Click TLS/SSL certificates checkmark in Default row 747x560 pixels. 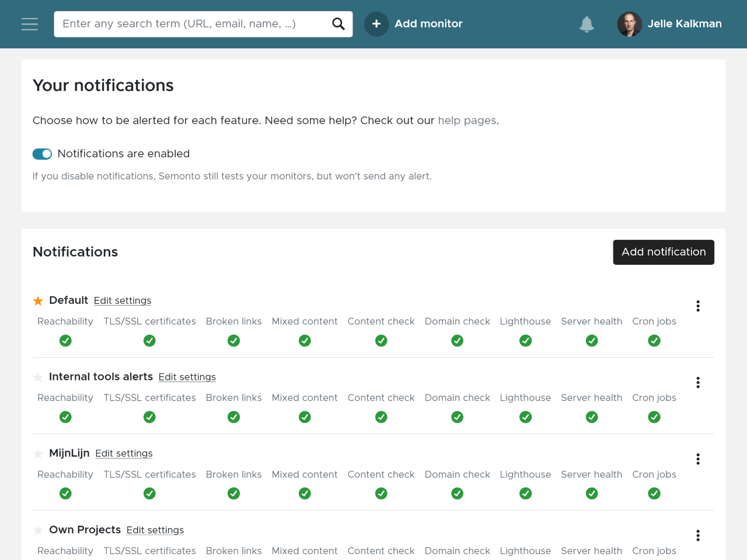(149, 341)
